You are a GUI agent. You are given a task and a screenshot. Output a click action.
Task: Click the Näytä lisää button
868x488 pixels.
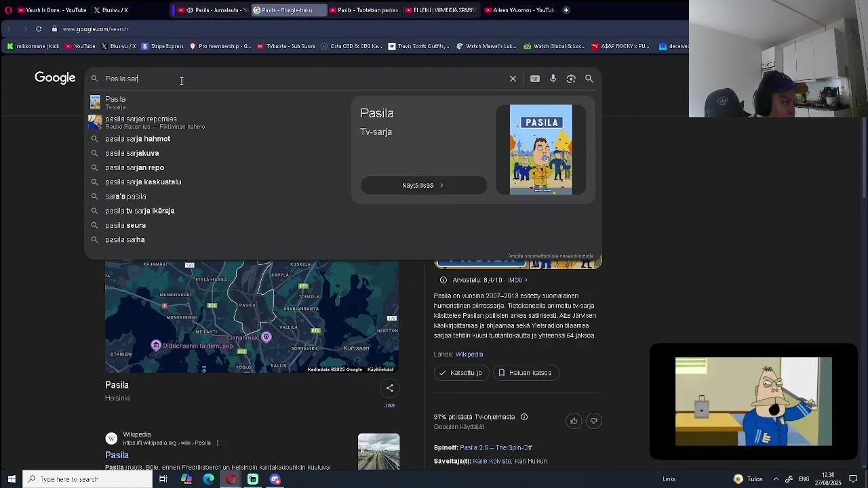pos(424,186)
